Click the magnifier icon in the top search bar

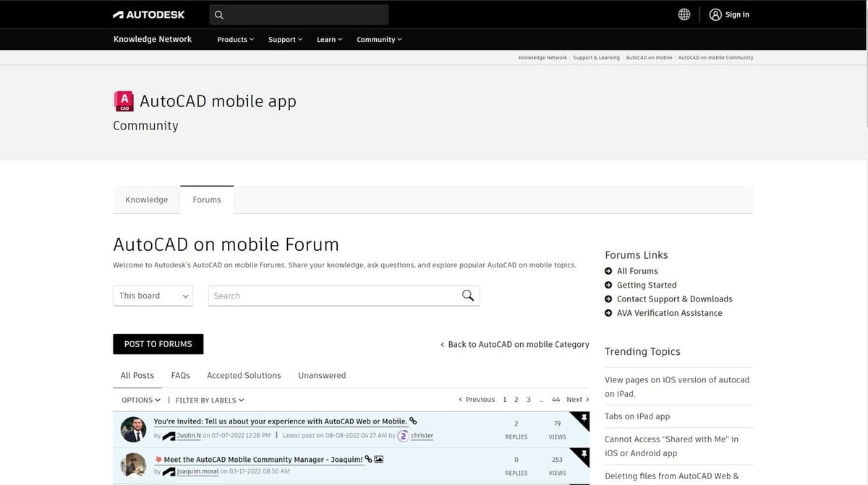click(x=219, y=14)
